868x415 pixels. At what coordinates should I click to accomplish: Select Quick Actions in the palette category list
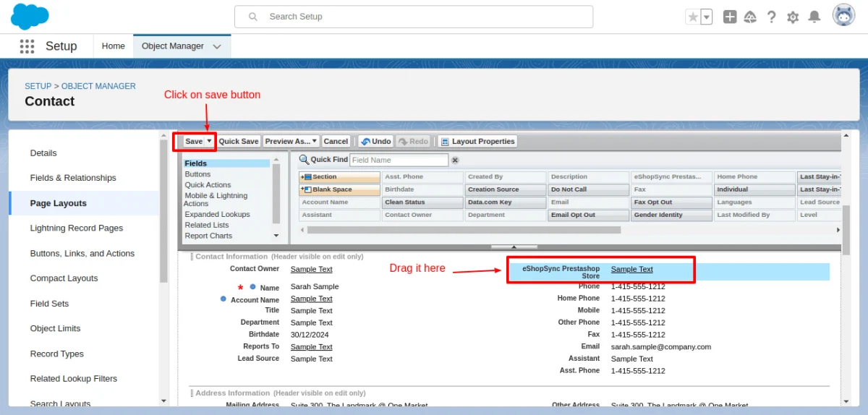pos(208,185)
